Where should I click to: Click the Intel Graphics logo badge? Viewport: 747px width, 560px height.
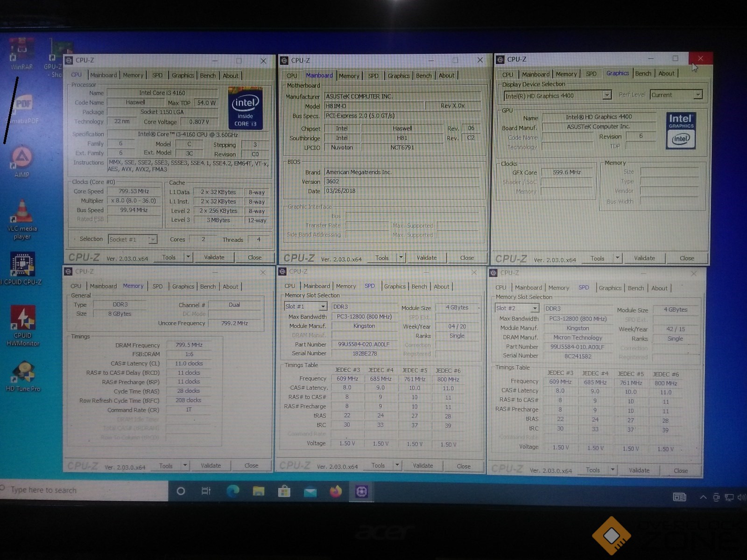[x=681, y=131]
